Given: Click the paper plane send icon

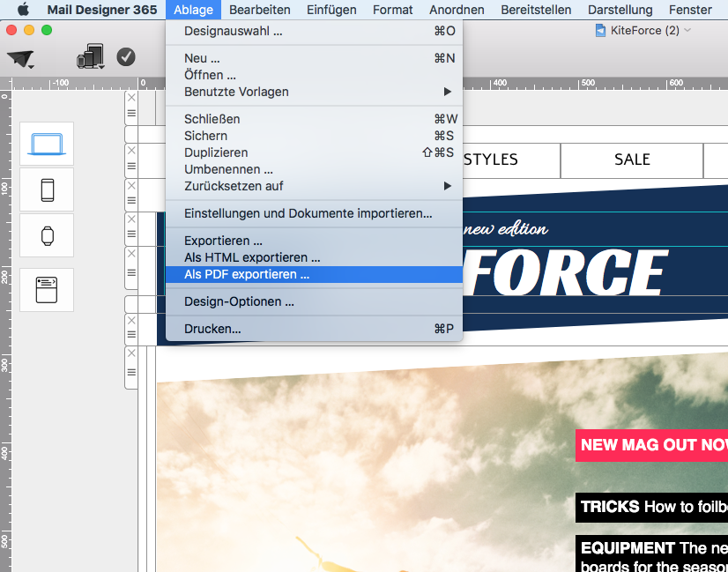Looking at the screenshot, I should click(19, 58).
